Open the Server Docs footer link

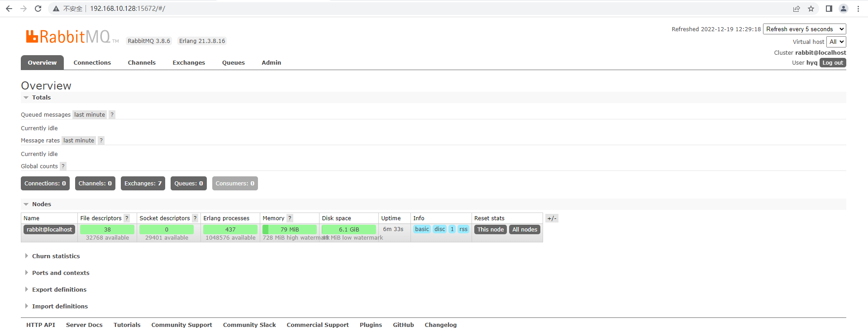coord(84,325)
